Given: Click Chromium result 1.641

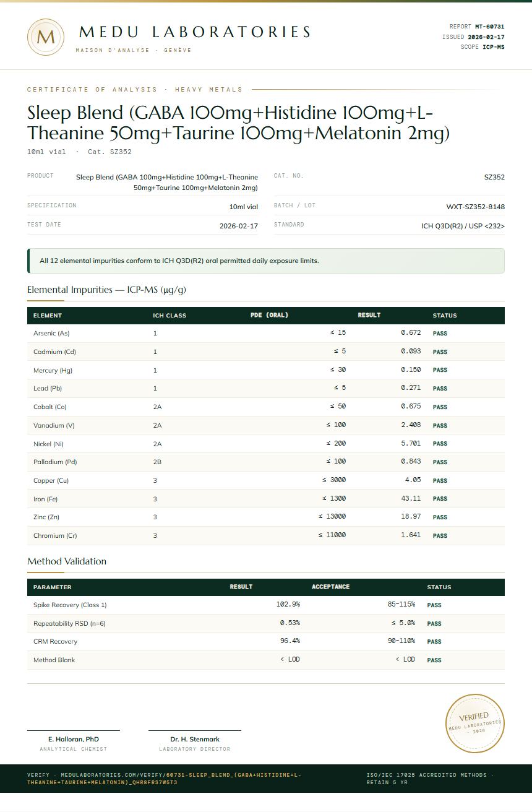Looking at the screenshot, I should (x=411, y=535).
